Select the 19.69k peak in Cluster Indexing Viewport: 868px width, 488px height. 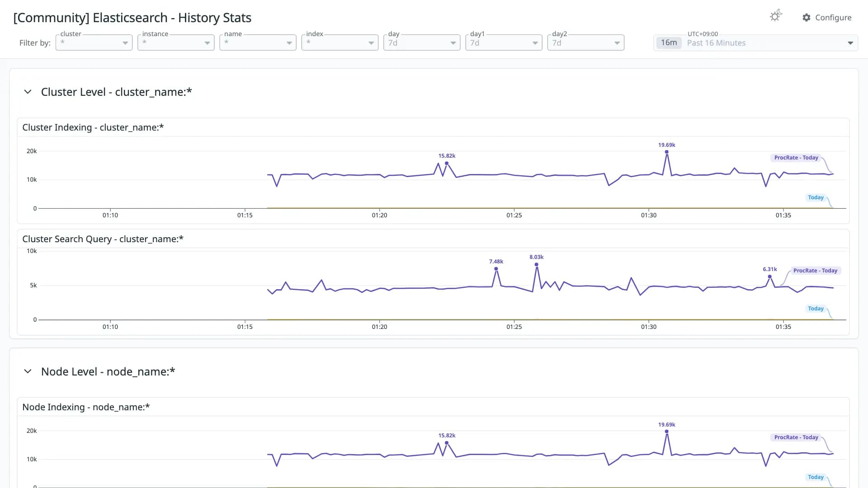pyautogui.click(x=667, y=152)
